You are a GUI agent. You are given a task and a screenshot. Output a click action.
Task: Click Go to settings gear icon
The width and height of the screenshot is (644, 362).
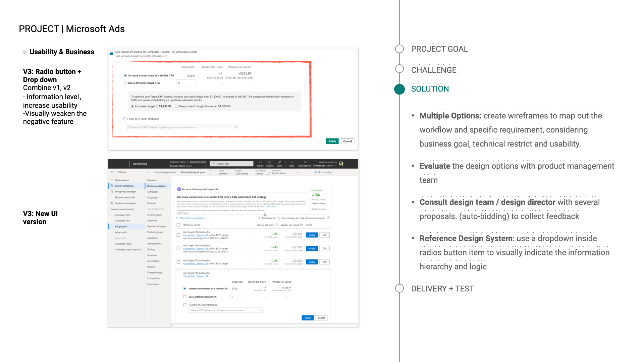click(x=316, y=172)
